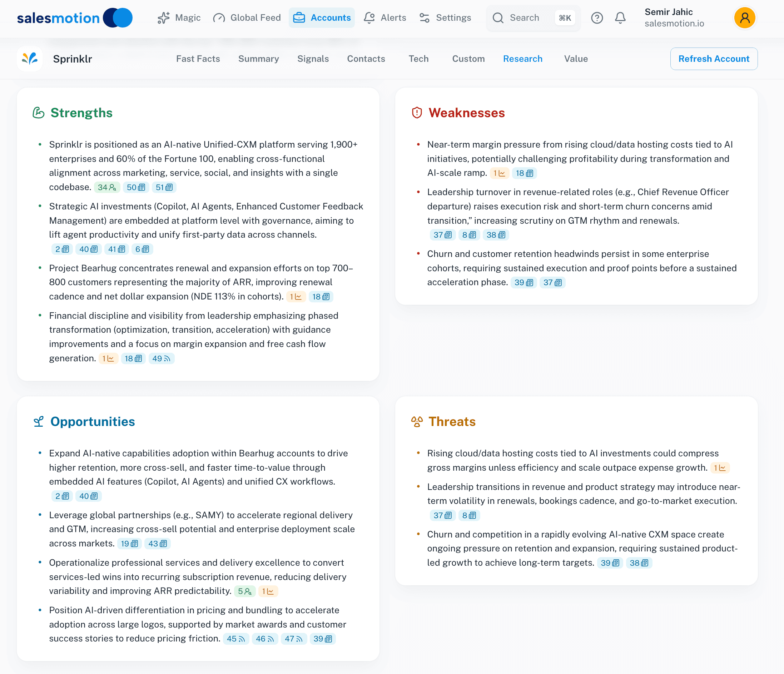The height and width of the screenshot is (674, 784).
Task: Click the Refresh Account button
Action: coord(714,59)
